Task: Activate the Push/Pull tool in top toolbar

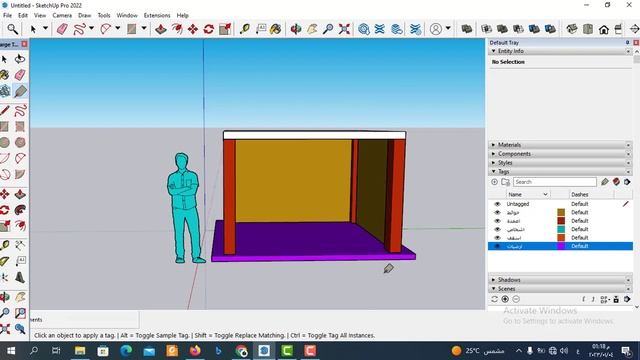Action: point(161,29)
